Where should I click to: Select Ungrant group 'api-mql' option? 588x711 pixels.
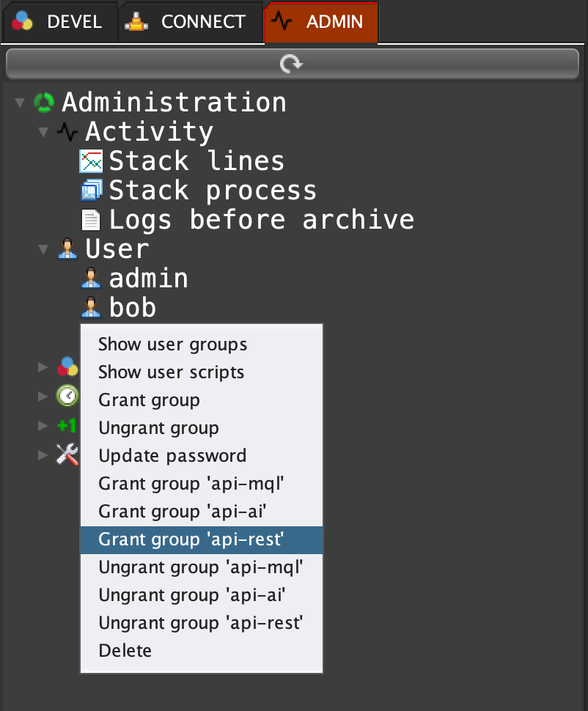point(200,567)
